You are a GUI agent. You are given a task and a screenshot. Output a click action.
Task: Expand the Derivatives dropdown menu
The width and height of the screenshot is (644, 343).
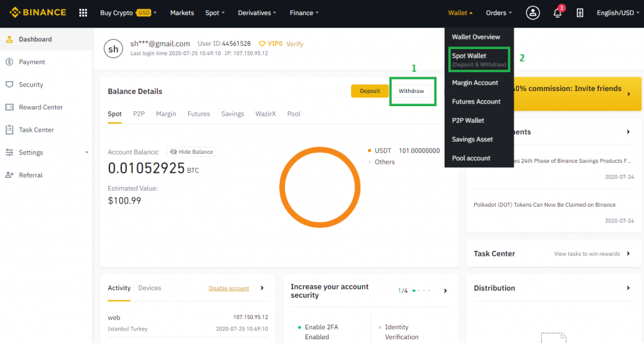click(x=257, y=13)
